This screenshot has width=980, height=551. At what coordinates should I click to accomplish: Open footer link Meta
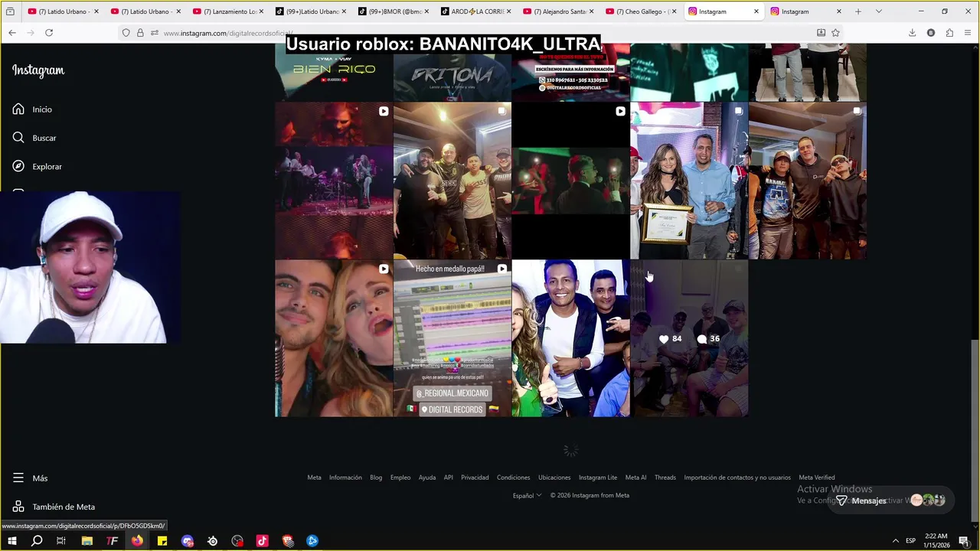point(314,478)
